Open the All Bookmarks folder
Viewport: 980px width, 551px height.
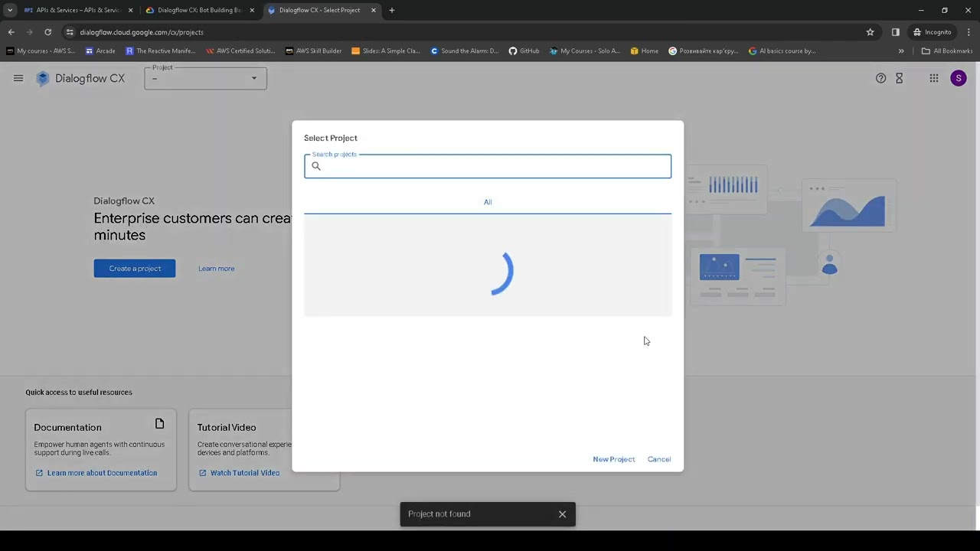pyautogui.click(x=947, y=51)
